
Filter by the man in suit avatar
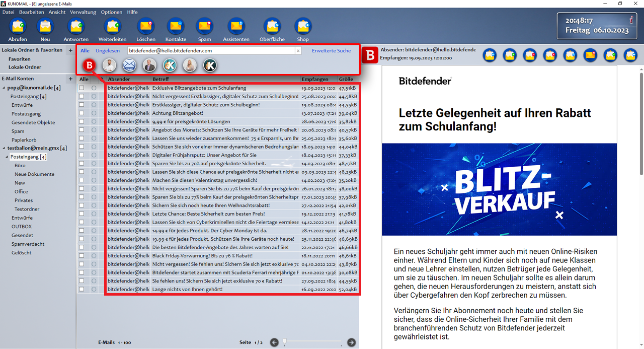tap(149, 65)
